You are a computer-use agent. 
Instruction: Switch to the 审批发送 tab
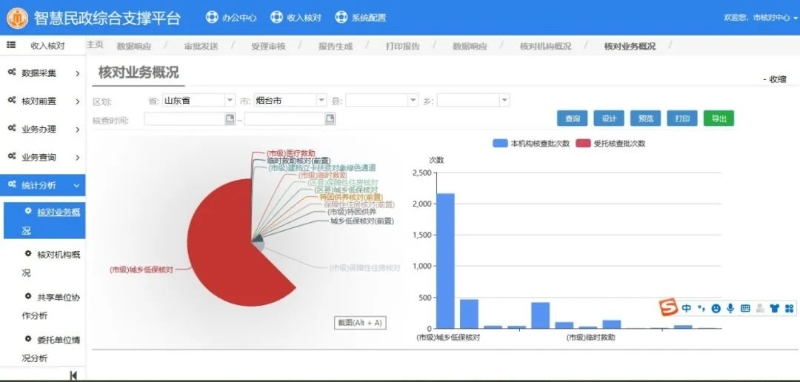point(201,46)
